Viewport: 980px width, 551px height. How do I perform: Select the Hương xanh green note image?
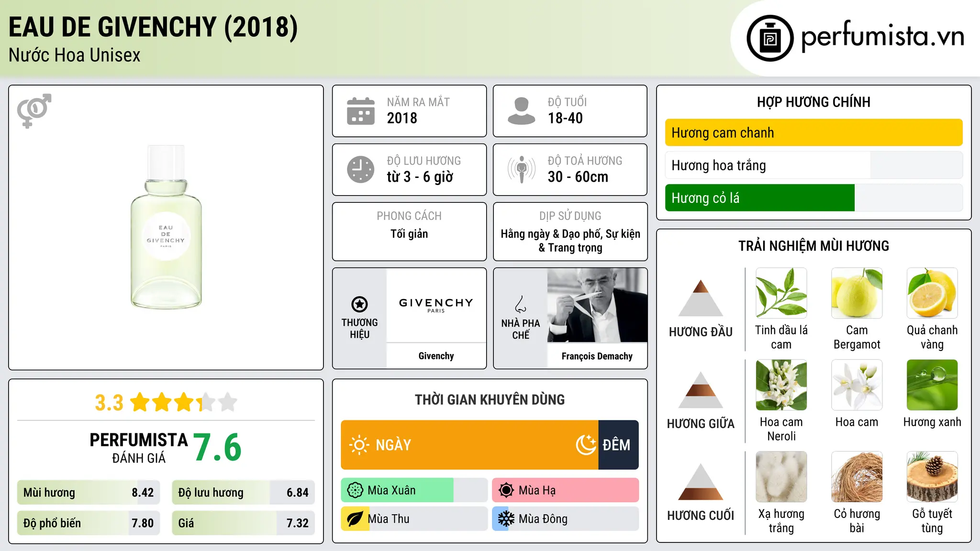click(932, 385)
